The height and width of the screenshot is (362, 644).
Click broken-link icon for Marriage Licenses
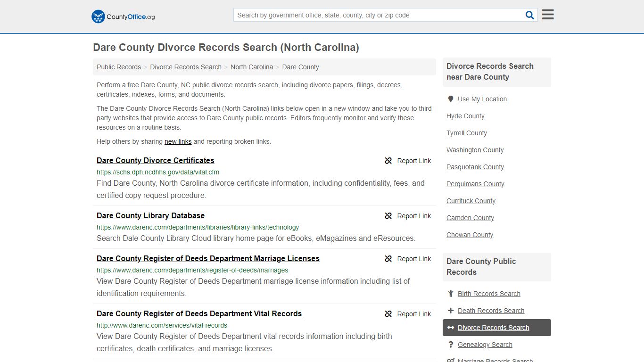[x=388, y=259]
